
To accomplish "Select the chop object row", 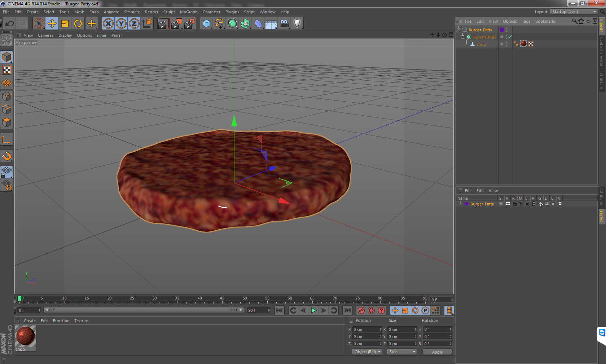I will (x=481, y=44).
